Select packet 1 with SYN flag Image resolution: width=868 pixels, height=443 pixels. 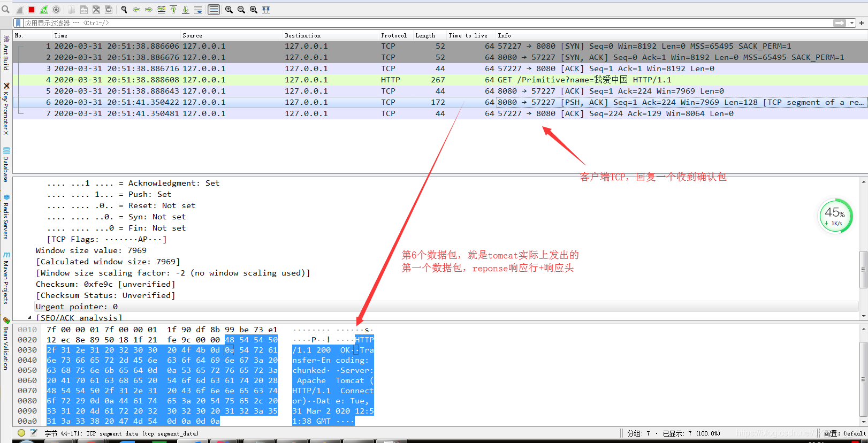[x=440, y=46]
